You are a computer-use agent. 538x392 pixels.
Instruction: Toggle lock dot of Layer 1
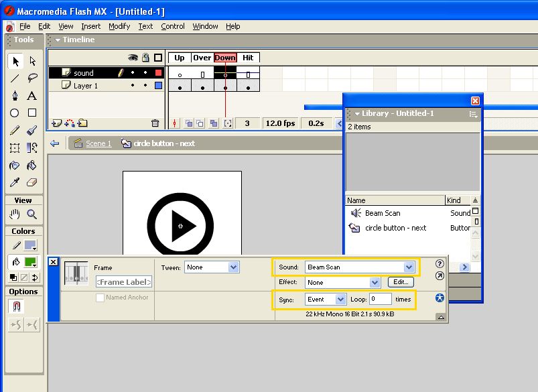click(x=145, y=85)
